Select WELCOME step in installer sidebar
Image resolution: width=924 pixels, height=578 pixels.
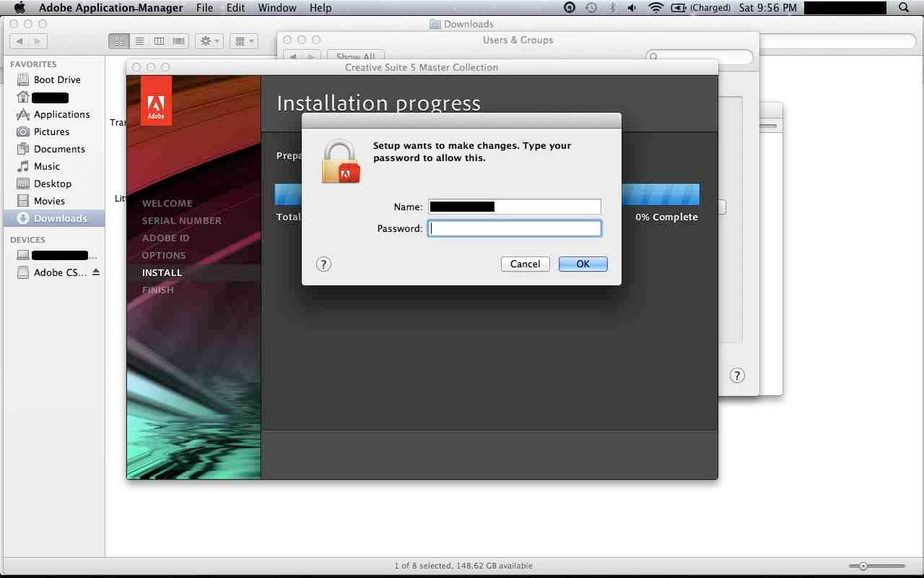(x=167, y=203)
